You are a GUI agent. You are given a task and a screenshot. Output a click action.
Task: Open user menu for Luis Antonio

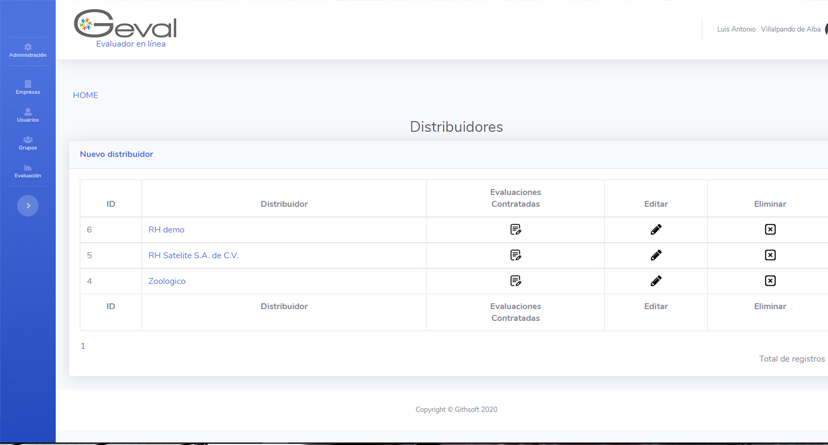[x=768, y=29]
